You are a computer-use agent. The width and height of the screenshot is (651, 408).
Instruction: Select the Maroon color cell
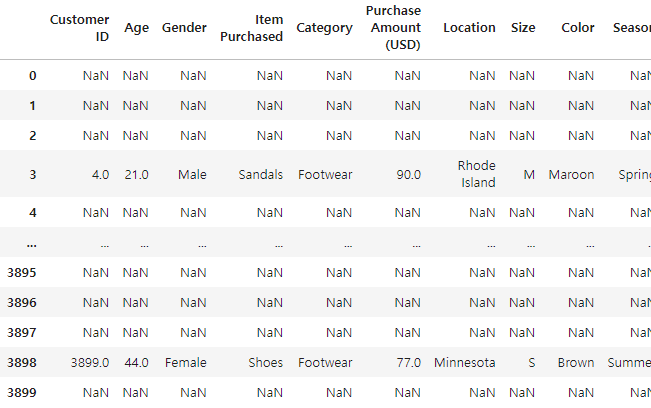571,174
